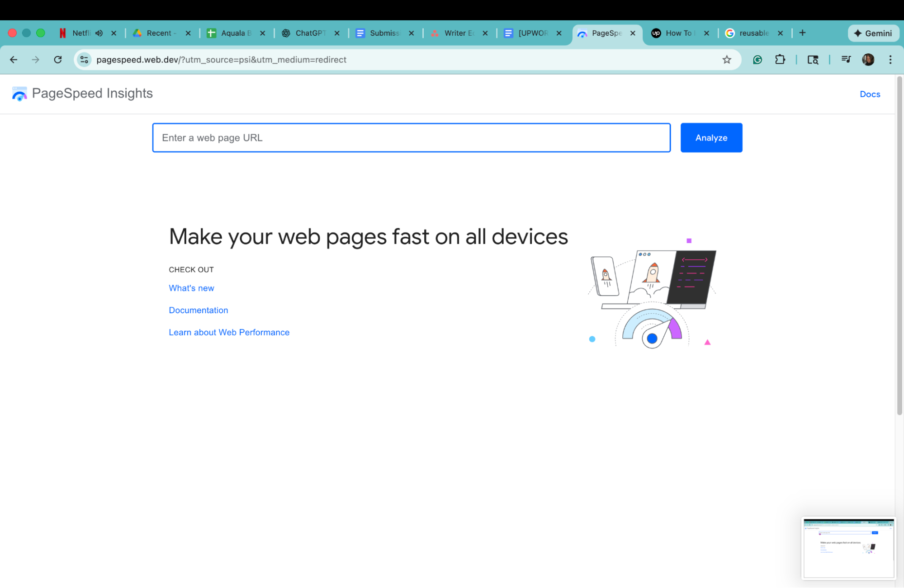904x588 pixels.
Task: Open site information icon in address bar
Action: click(84, 60)
